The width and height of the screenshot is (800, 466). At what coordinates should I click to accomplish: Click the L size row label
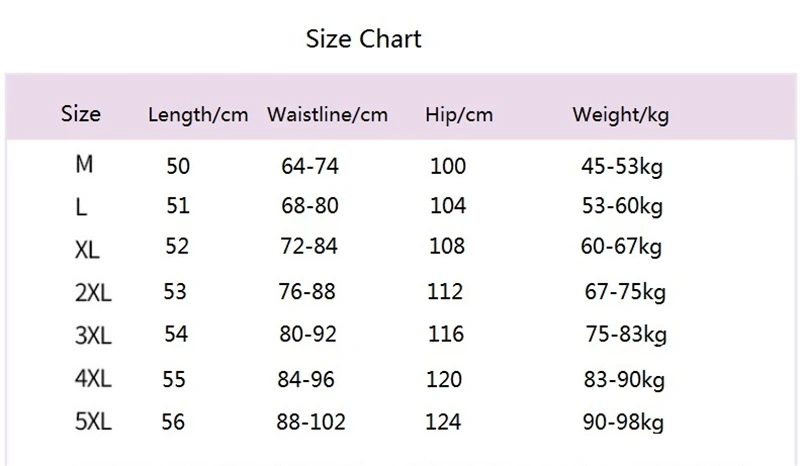coord(81,207)
